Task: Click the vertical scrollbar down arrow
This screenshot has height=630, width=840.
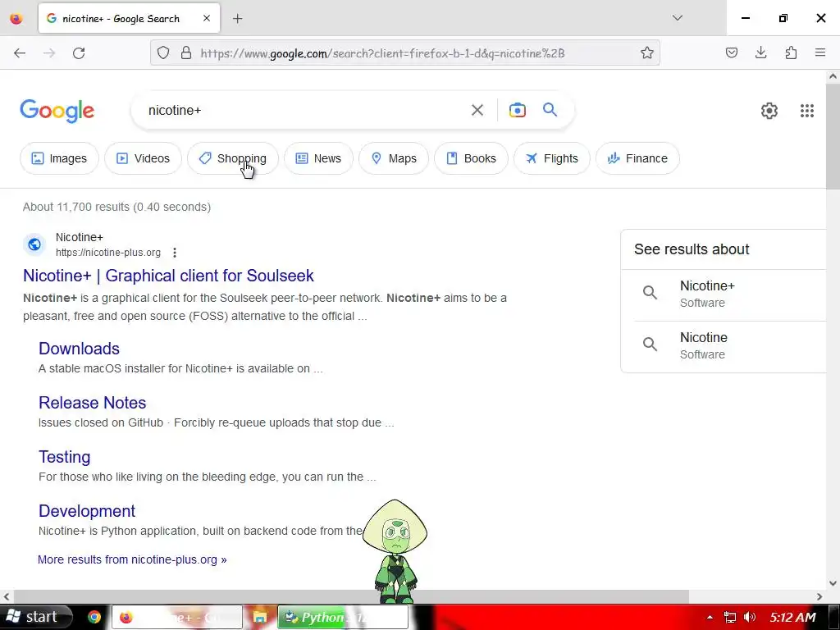Action: [x=833, y=583]
